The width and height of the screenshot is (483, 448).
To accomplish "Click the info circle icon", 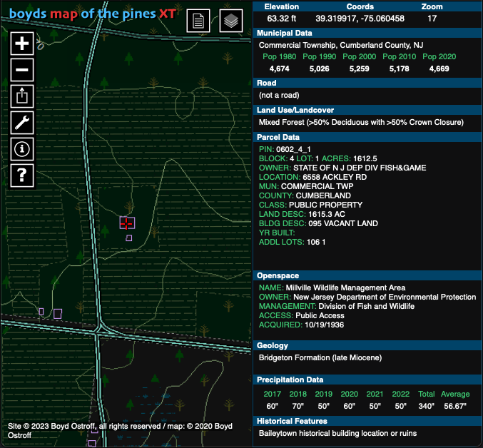I will pyautogui.click(x=22, y=148).
